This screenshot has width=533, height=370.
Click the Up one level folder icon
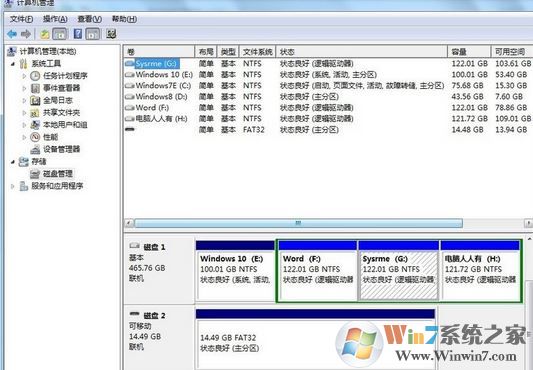(x=45, y=34)
